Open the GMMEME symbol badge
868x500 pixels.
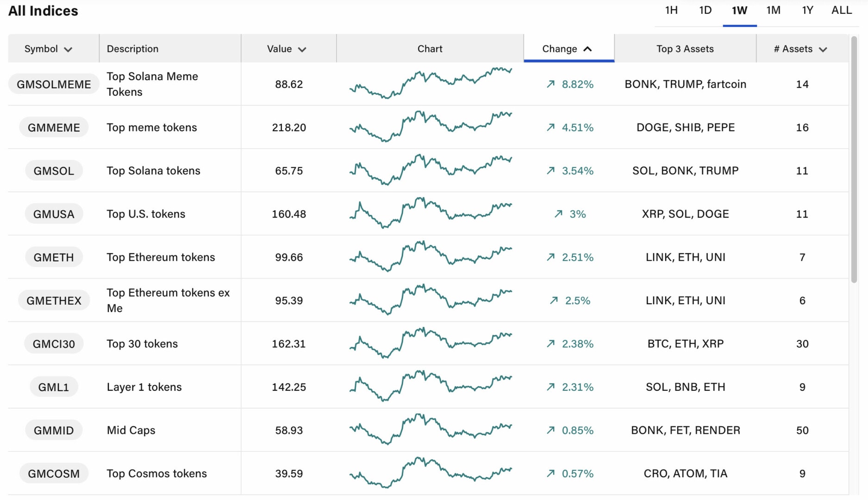click(x=54, y=127)
